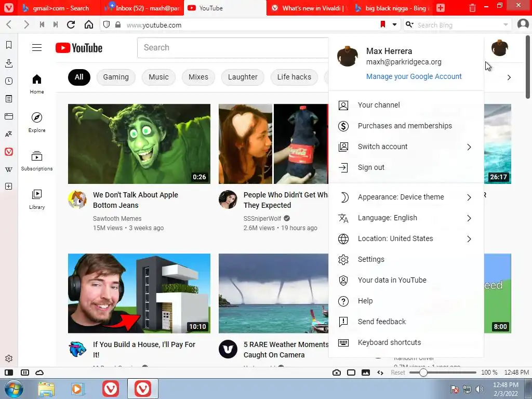
Task: View site info via the padlock icon
Action: (x=118, y=25)
